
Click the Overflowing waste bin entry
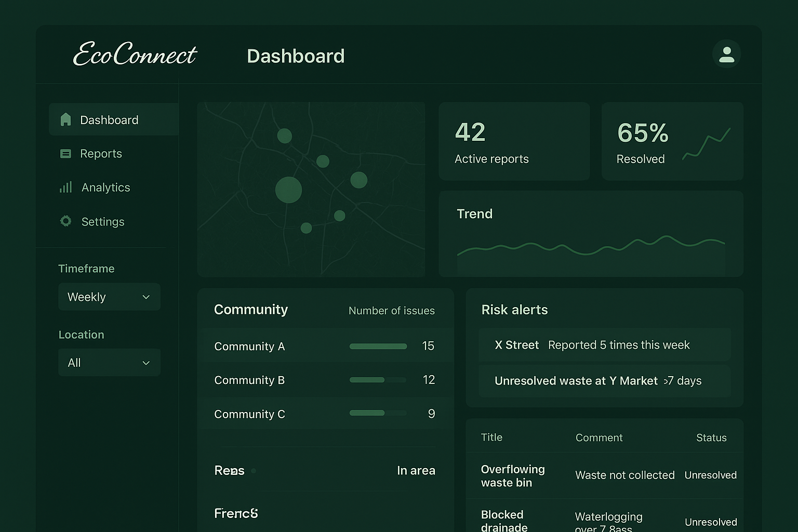(513, 475)
